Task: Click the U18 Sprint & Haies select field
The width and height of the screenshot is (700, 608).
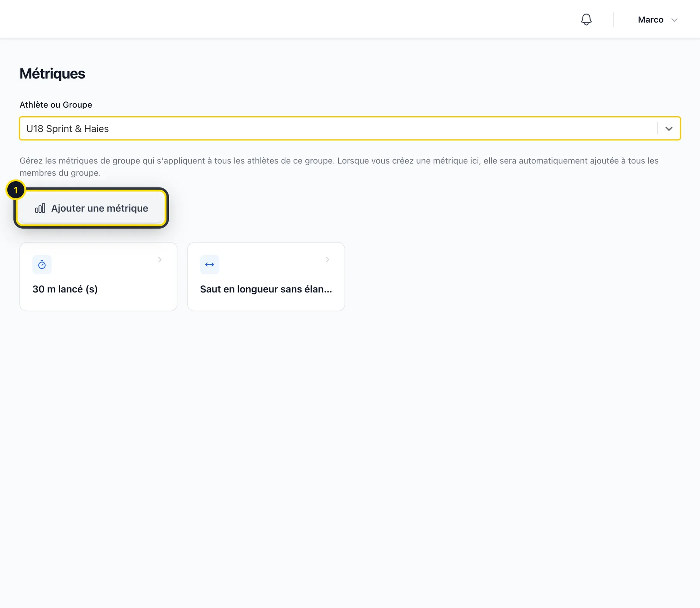Action: point(350,128)
